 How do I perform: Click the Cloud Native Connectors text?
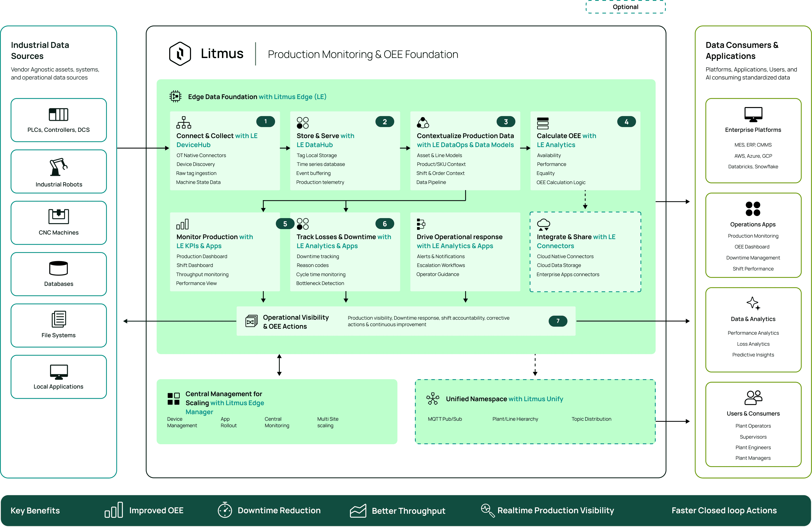pyautogui.click(x=565, y=256)
